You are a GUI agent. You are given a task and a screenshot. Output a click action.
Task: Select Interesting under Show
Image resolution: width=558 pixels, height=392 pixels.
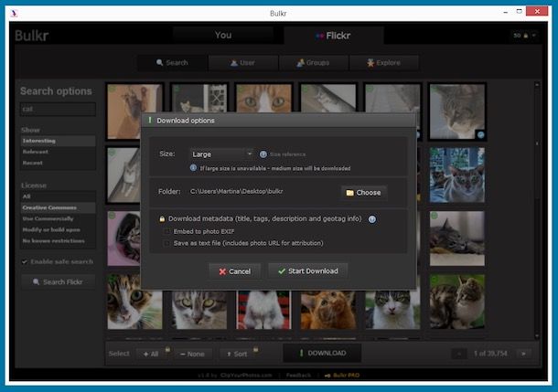[x=58, y=141]
